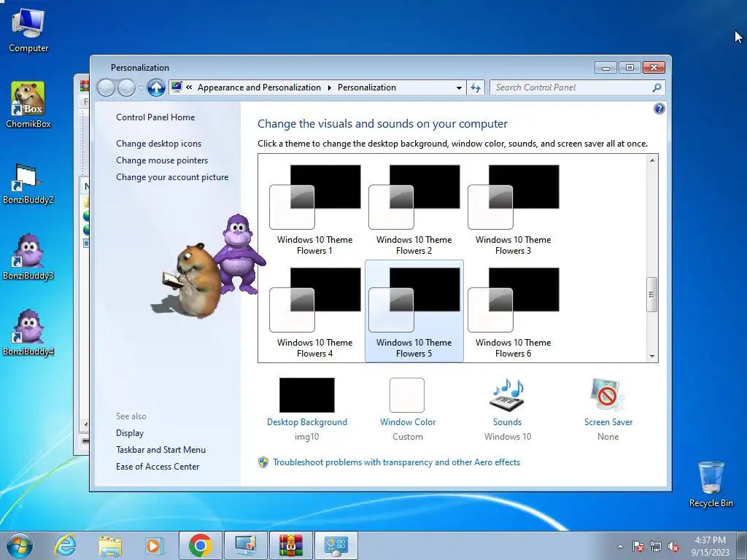The image size is (747, 560).
Task: Click the Back navigation button
Action: 106,87
